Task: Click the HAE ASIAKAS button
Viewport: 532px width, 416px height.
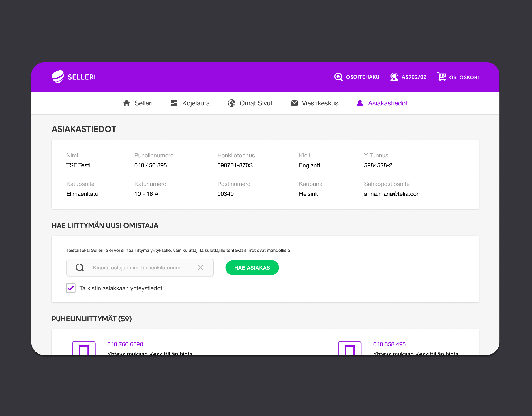Action: pos(252,268)
